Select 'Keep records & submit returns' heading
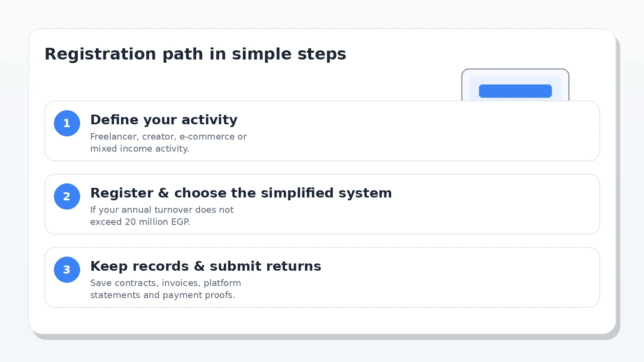Viewport: 644px width, 362px height. coord(206,266)
